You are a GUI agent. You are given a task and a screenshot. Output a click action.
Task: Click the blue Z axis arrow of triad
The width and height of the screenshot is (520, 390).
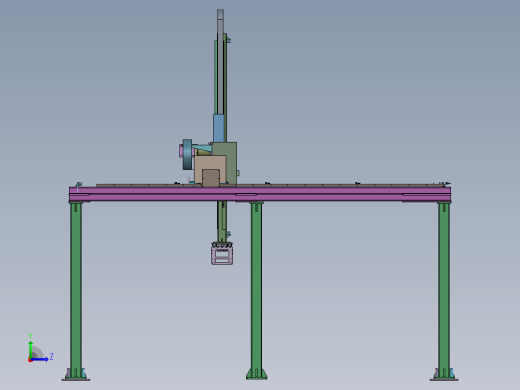click(40, 359)
